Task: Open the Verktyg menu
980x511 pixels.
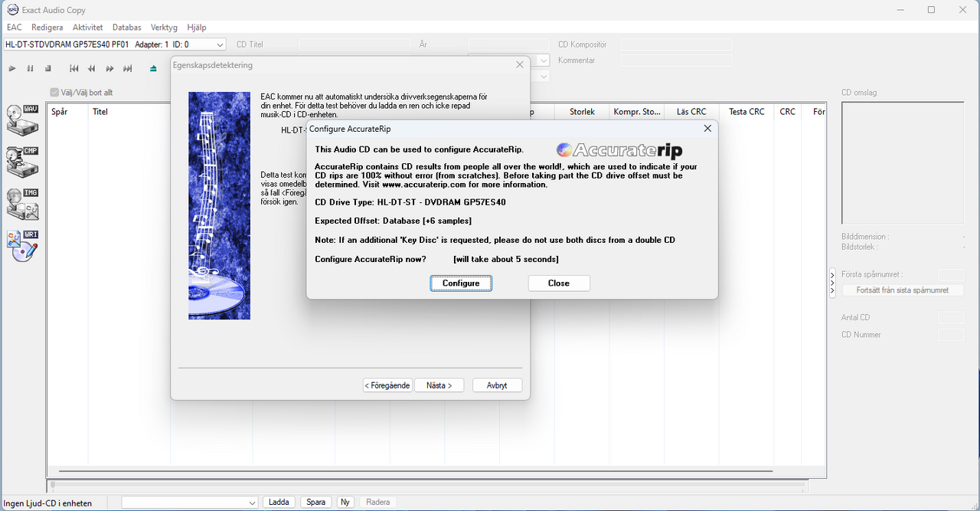Action: click(164, 27)
